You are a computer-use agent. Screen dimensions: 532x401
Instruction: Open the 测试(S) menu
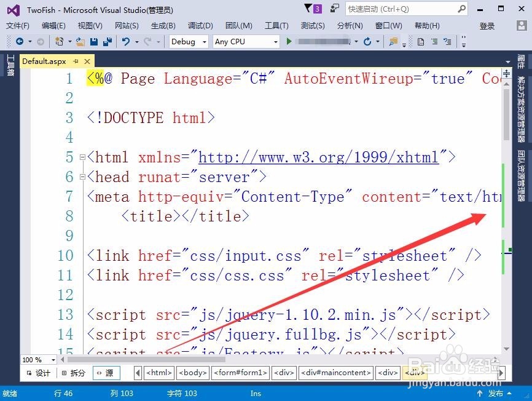pos(313,26)
